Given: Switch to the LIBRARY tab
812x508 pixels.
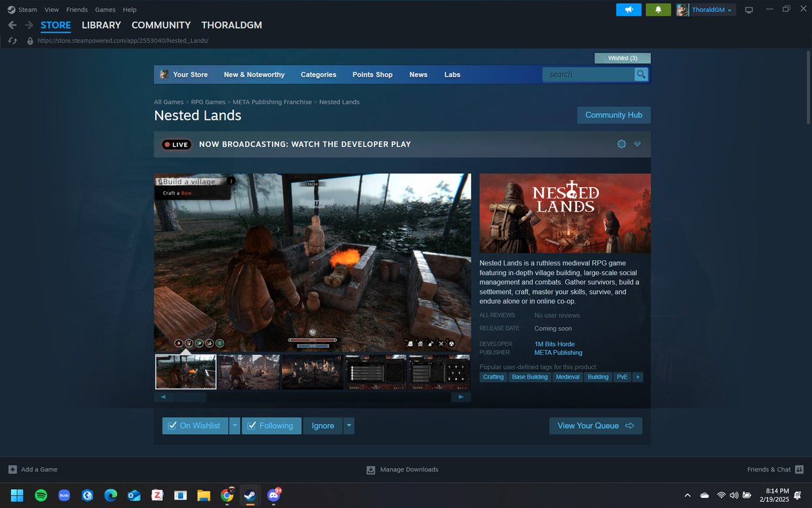Looking at the screenshot, I should (x=101, y=25).
